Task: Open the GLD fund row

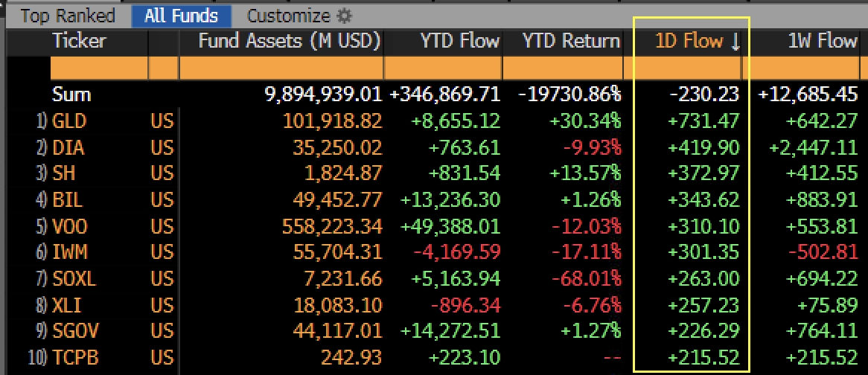Action: 68,121
